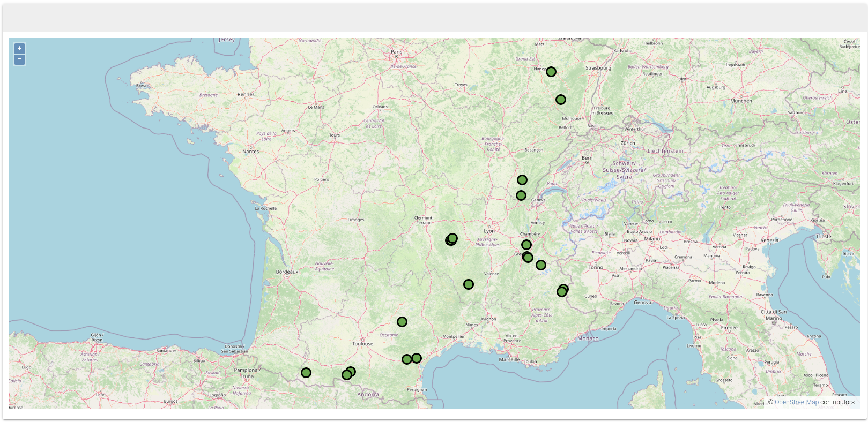Select the green marker beside Nancy
Viewport: 868px width, 422px height.
click(x=551, y=72)
